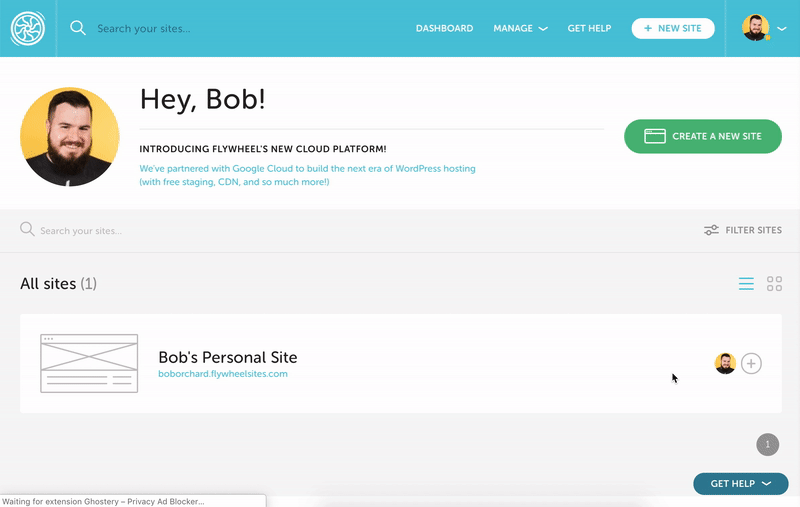The height and width of the screenshot is (507, 800).
Task: Click the New Site pill button
Action: coord(672,29)
